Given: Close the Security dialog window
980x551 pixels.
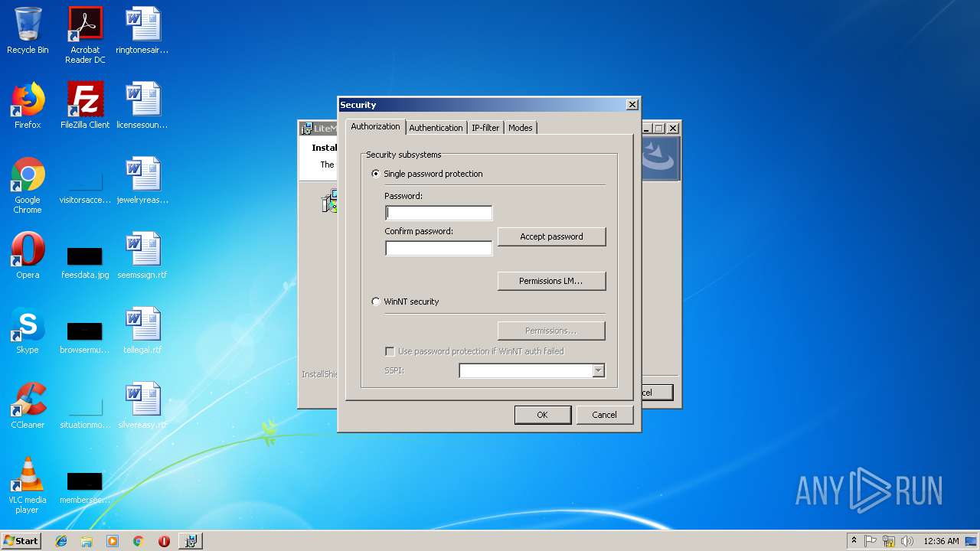Looking at the screenshot, I should pos(632,105).
